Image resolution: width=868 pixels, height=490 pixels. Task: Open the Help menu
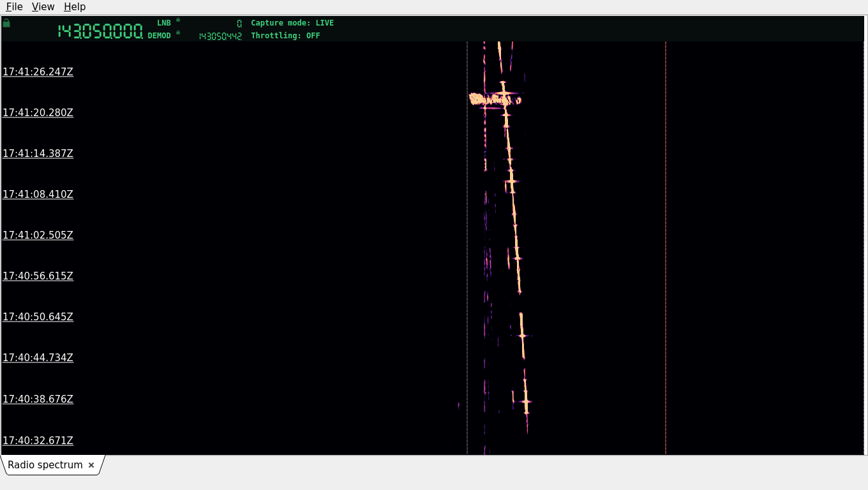point(75,6)
